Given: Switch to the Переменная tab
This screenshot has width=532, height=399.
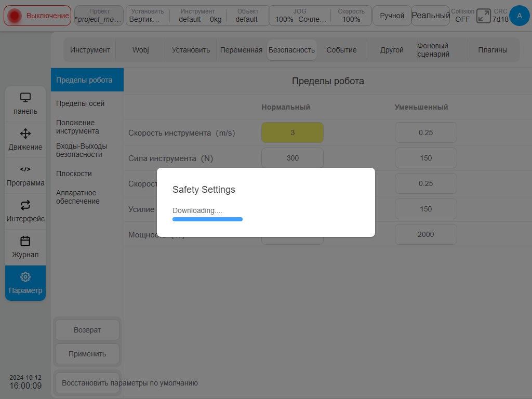Looking at the screenshot, I should (241, 50).
